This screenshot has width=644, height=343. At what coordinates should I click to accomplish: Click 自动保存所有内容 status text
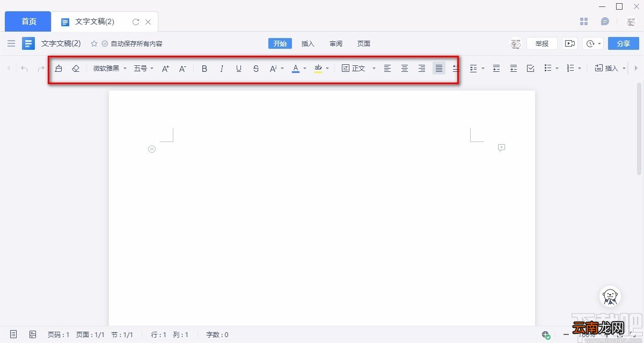pyautogui.click(x=137, y=43)
